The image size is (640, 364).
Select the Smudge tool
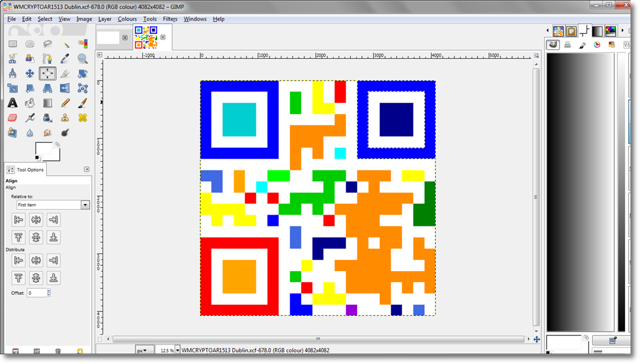click(x=47, y=133)
